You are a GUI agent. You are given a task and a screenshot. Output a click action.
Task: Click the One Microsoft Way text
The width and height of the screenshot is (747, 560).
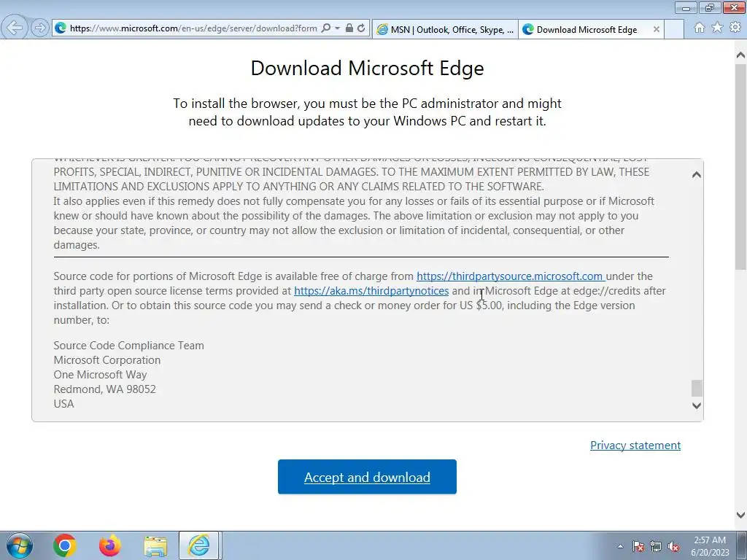point(100,374)
